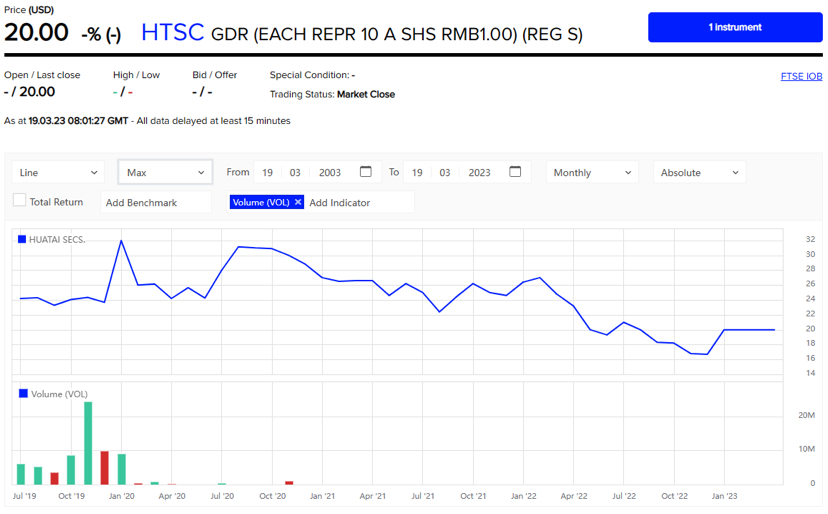828x514 pixels.
Task: Click the 1 instrument button
Action: point(735,27)
